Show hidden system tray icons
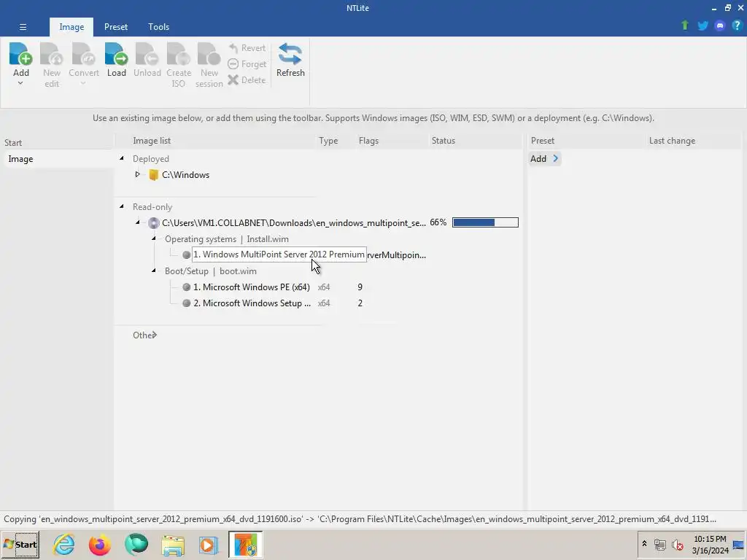747x560 pixels. tap(644, 544)
